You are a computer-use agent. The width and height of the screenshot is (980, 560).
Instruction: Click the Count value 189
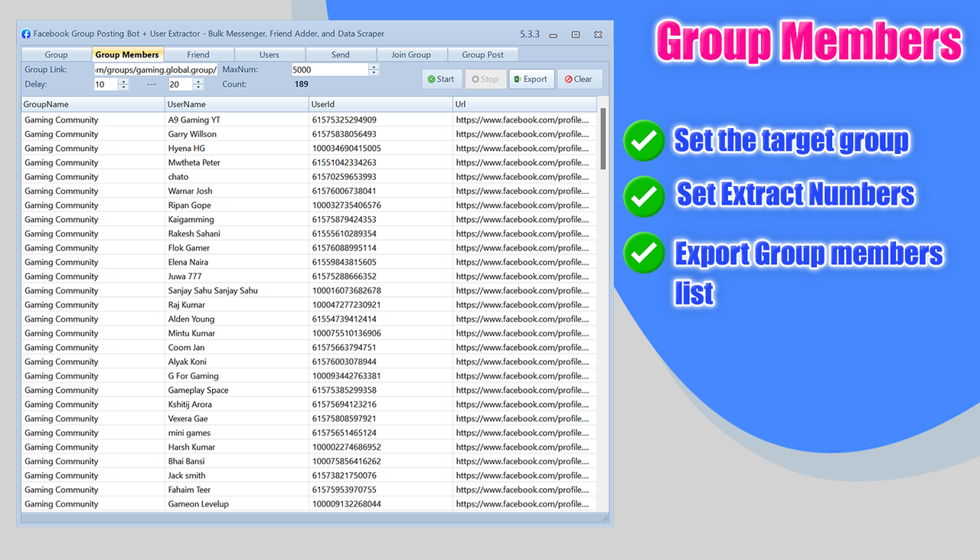302,84
